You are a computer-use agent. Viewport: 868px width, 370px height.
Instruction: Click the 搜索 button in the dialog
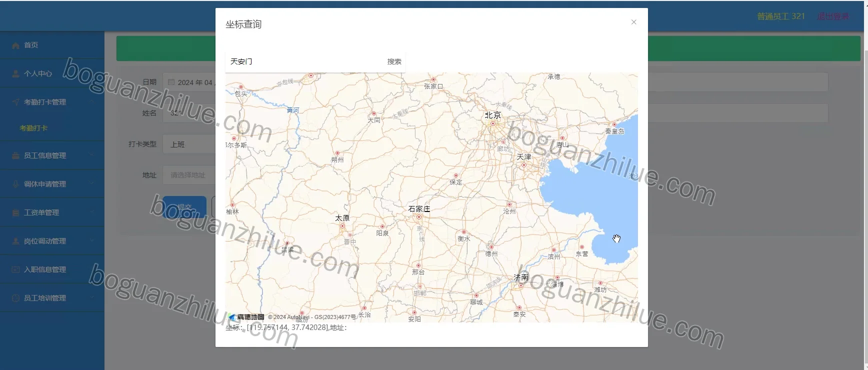[x=394, y=61]
